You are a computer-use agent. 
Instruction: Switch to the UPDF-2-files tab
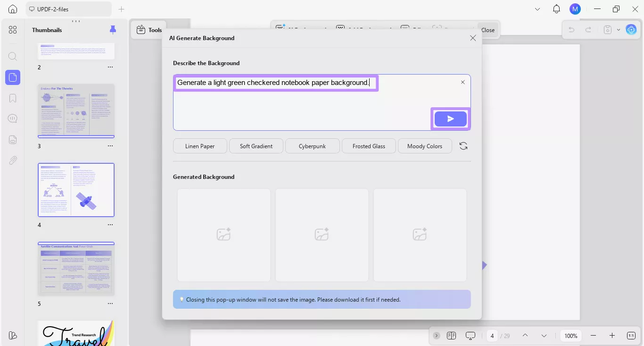pyautogui.click(x=69, y=9)
